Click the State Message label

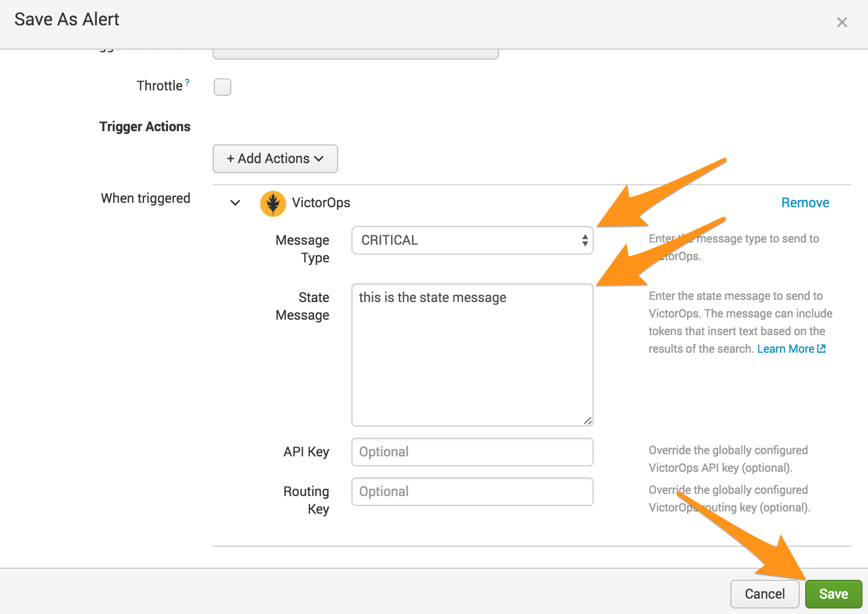(x=302, y=306)
